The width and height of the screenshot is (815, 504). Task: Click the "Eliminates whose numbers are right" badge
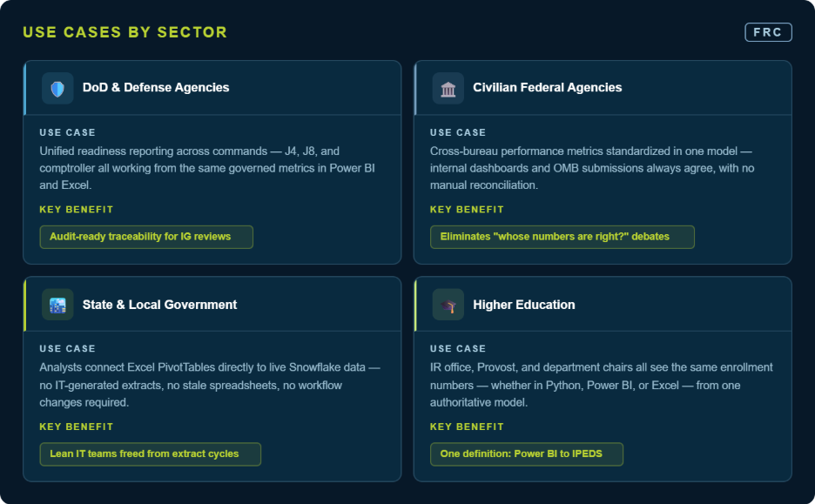point(562,237)
